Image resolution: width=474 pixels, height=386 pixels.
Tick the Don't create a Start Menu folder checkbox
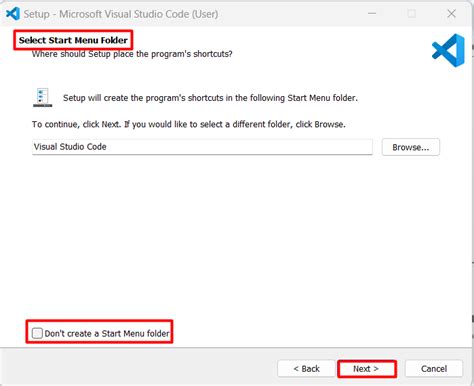click(x=37, y=333)
